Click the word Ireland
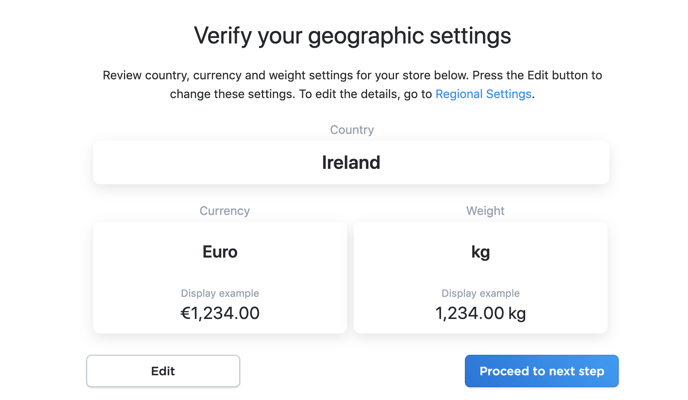Image resolution: width=688 pixels, height=400 pixels. [351, 162]
